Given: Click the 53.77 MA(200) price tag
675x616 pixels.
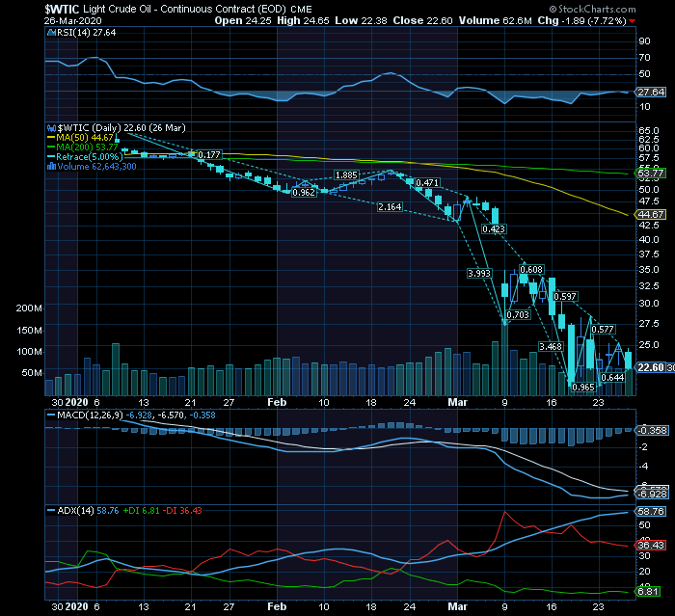Looking at the screenshot, I should coord(650,174).
